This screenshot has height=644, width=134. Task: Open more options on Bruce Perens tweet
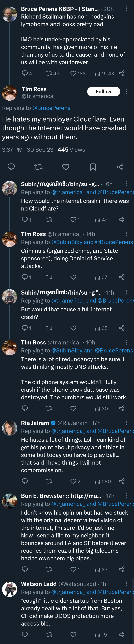(x=126, y=9)
